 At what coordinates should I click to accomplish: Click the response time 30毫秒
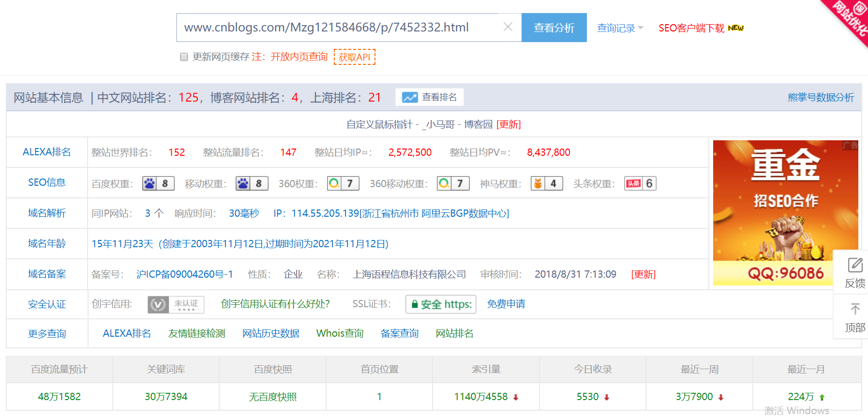244,213
